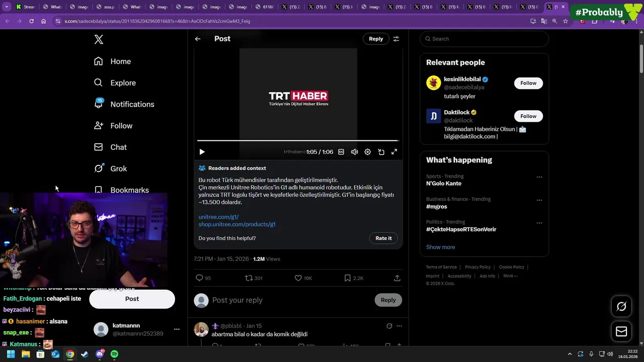Screen dimensions: 644x362
Task: Open Explore from the sidebar
Action: (x=115, y=83)
